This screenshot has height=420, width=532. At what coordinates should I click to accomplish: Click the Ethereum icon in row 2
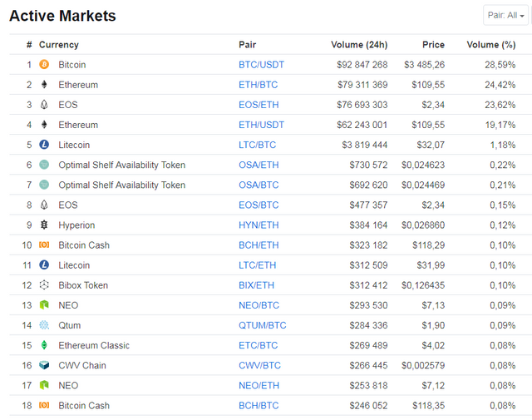point(44,84)
